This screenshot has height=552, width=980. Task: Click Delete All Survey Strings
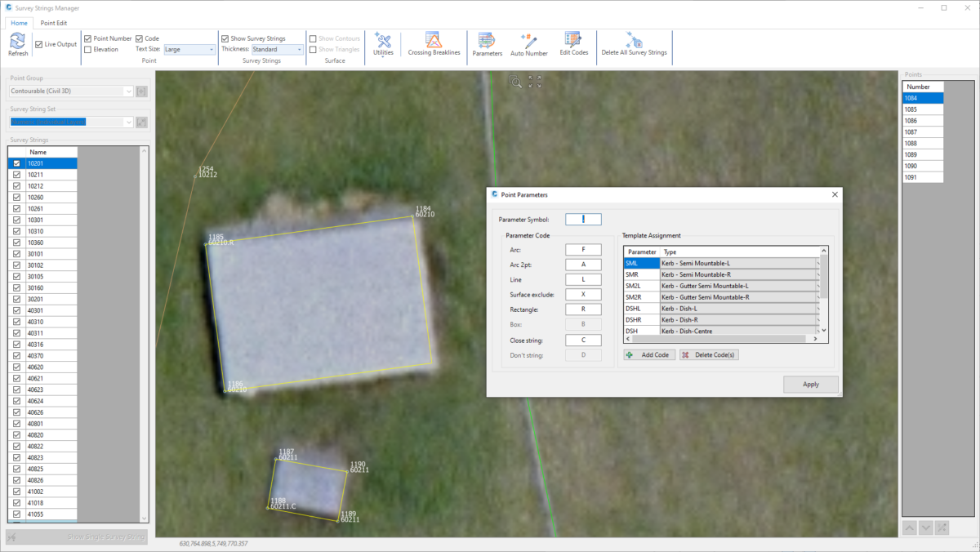pos(634,43)
